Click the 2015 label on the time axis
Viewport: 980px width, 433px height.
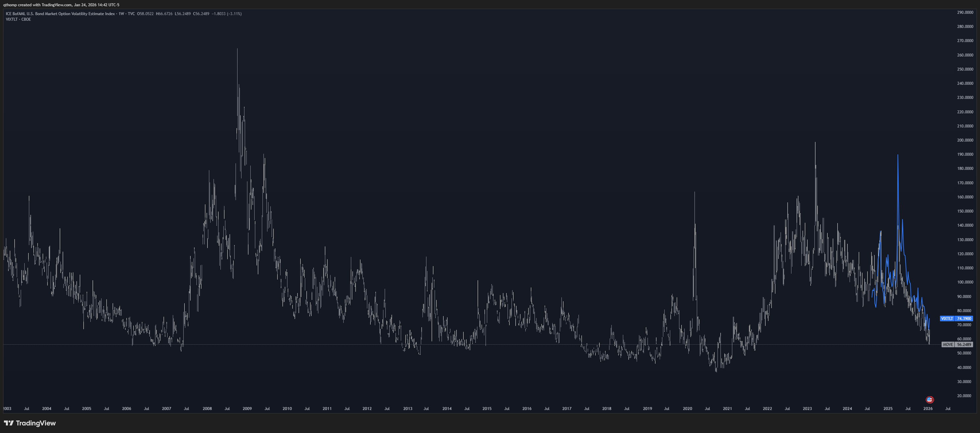(x=487, y=409)
